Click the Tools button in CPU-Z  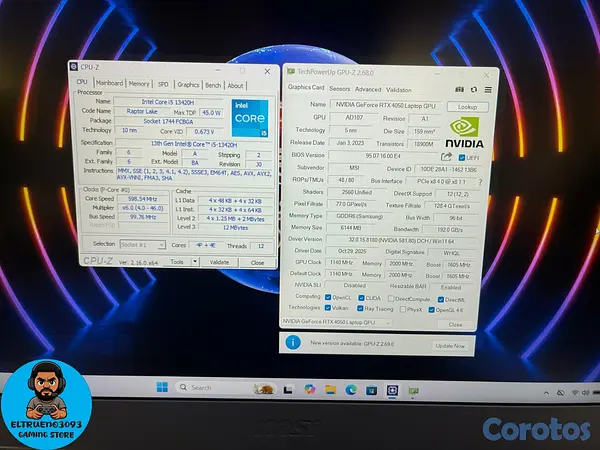point(177,262)
